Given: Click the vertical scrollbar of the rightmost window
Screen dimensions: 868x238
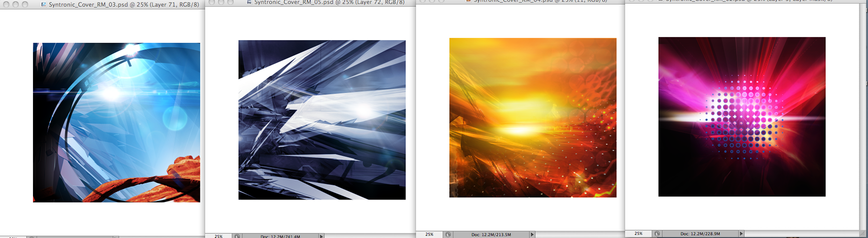Looking at the screenshot, I should click(863, 117).
